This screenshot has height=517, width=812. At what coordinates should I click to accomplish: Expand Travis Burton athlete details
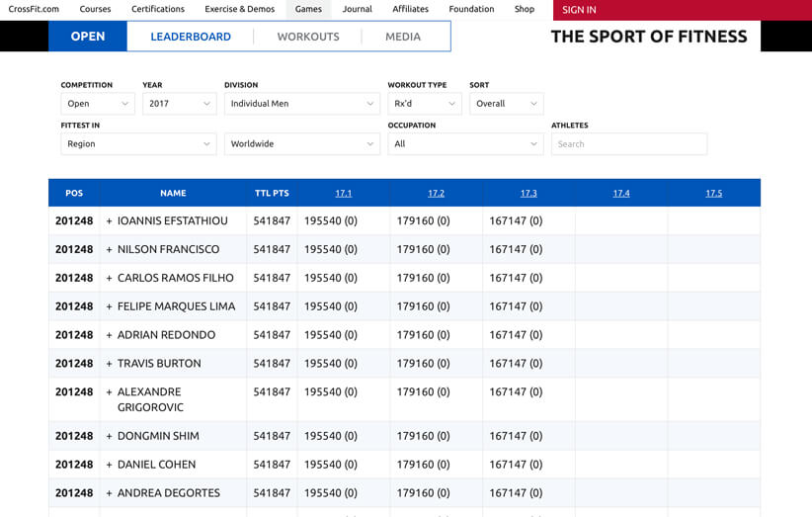(x=110, y=364)
